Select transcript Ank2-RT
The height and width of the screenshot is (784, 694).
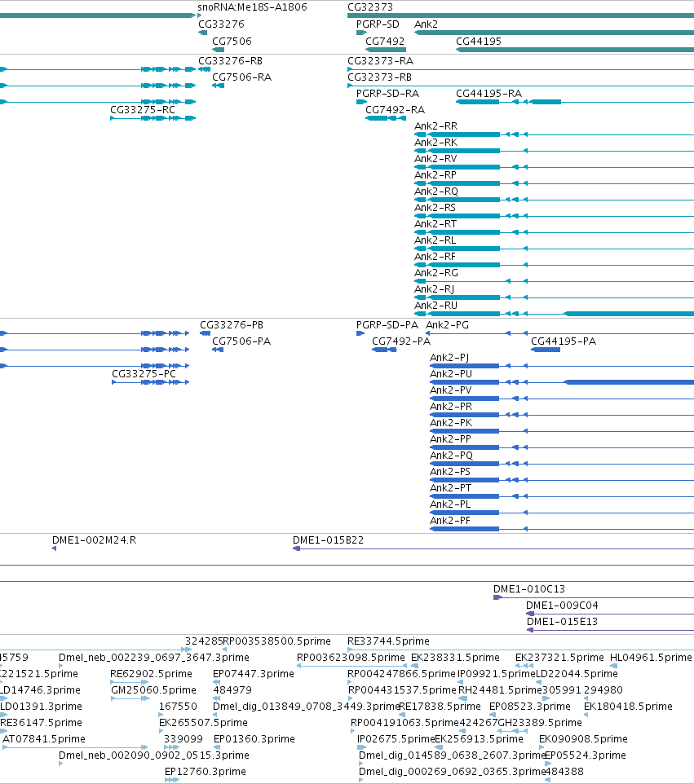435,223
